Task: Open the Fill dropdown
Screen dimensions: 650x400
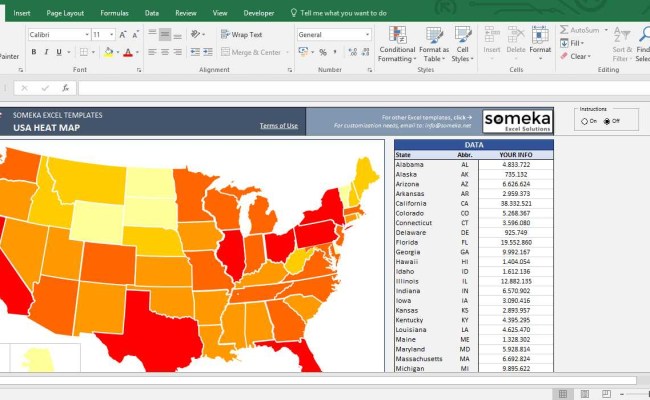Action: [572, 43]
